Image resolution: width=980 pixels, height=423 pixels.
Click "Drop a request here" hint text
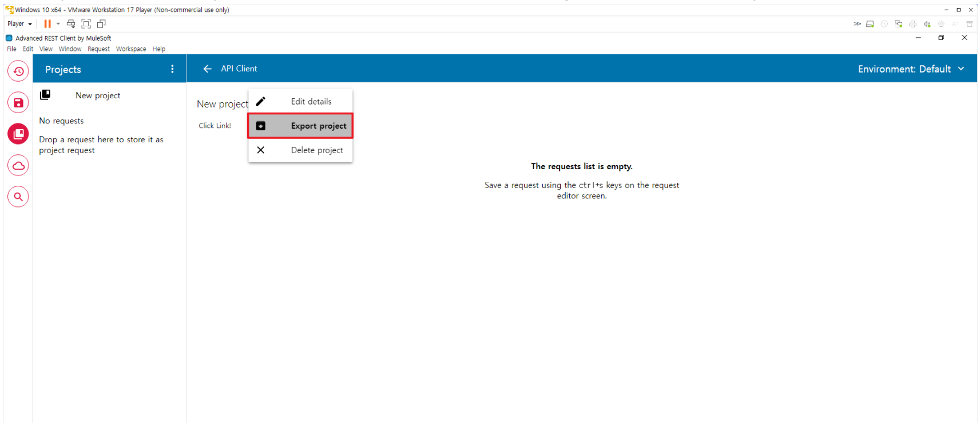click(x=101, y=145)
